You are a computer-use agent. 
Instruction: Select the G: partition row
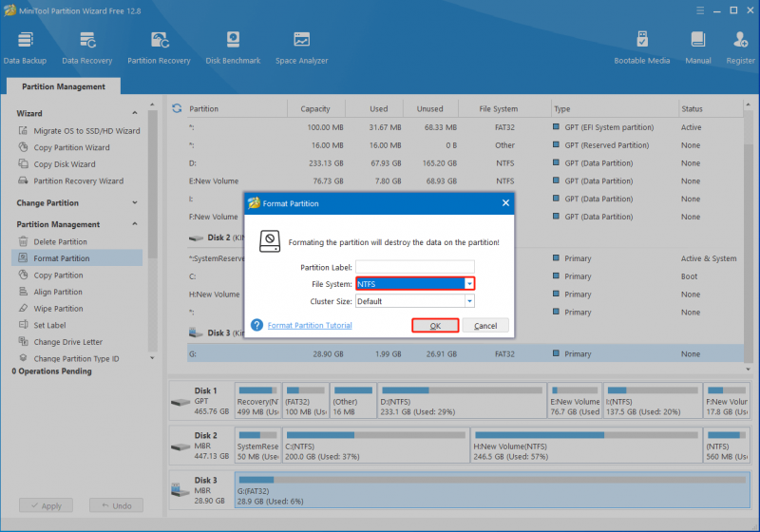pos(465,353)
